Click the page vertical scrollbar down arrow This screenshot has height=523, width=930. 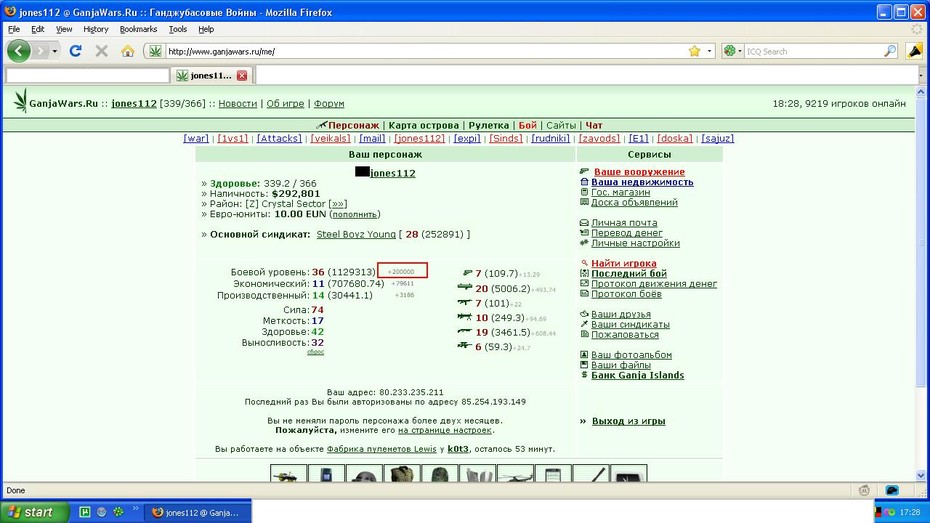(921, 475)
